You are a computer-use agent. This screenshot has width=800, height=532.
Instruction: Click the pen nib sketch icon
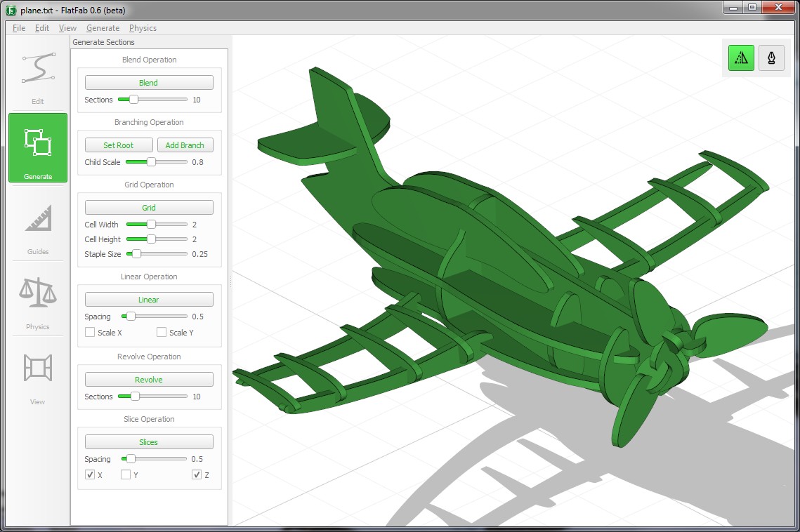pyautogui.click(x=771, y=58)
